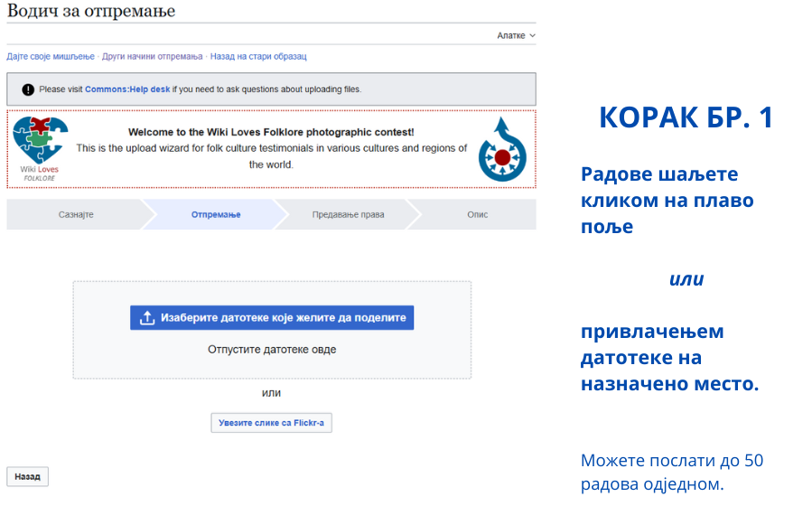Click the Можете послати до 50 радова text
This screenshot has width=812, height=506.
672,472
